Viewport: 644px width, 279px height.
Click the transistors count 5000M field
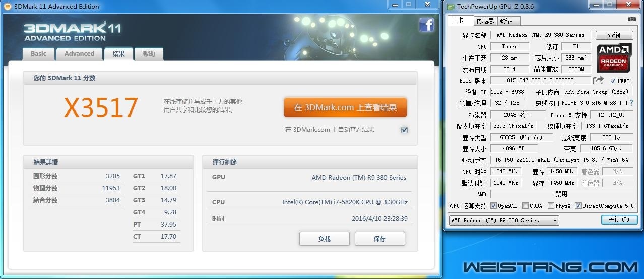(x=577, y=69)
